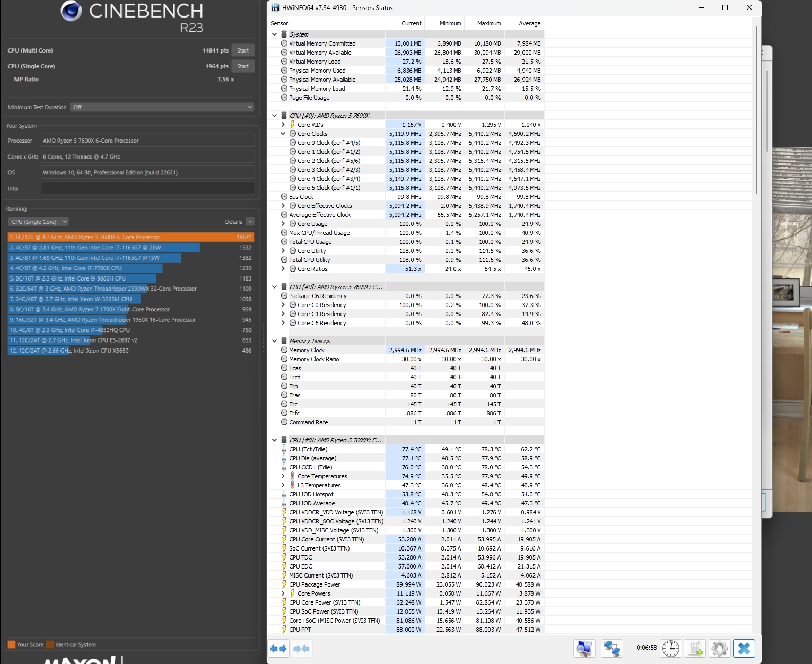Select the AMD Ryzen 5 7600X ranking entry
The height and width of the screenshot is (664, 812).
131,237
